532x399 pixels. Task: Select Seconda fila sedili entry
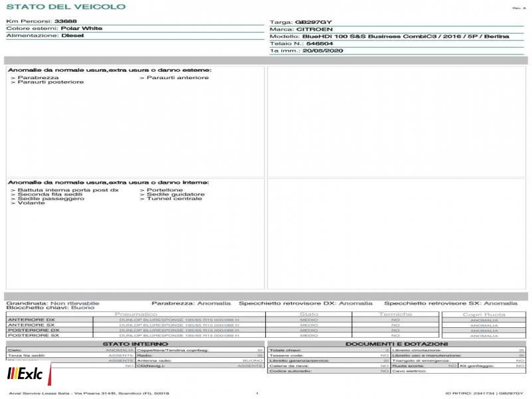[50, 194]
